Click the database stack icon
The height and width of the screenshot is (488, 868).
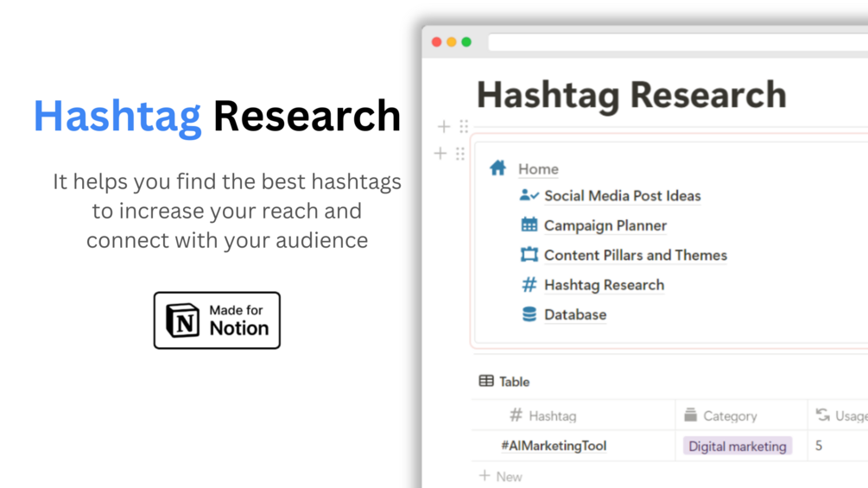[x=529, y=314]
